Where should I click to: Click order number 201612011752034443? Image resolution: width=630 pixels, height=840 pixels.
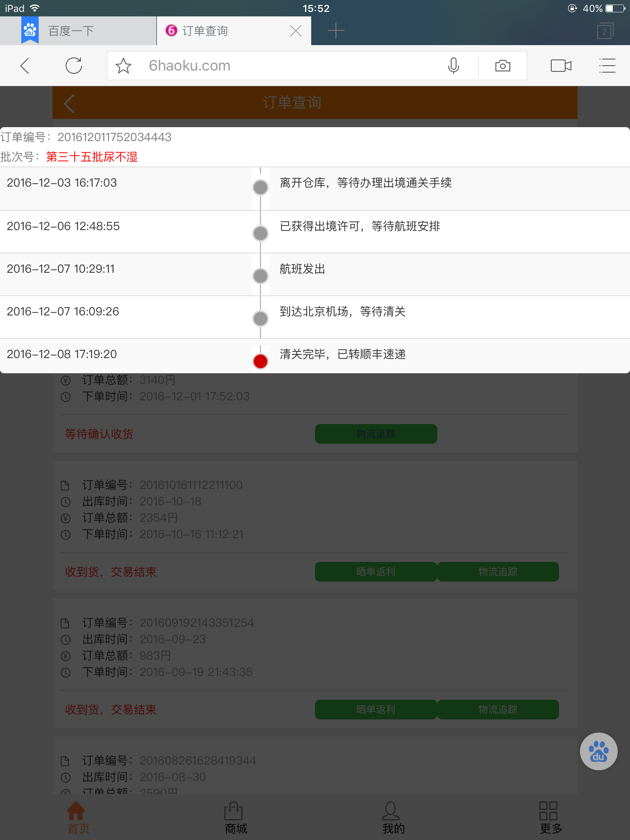pos(114,137)
